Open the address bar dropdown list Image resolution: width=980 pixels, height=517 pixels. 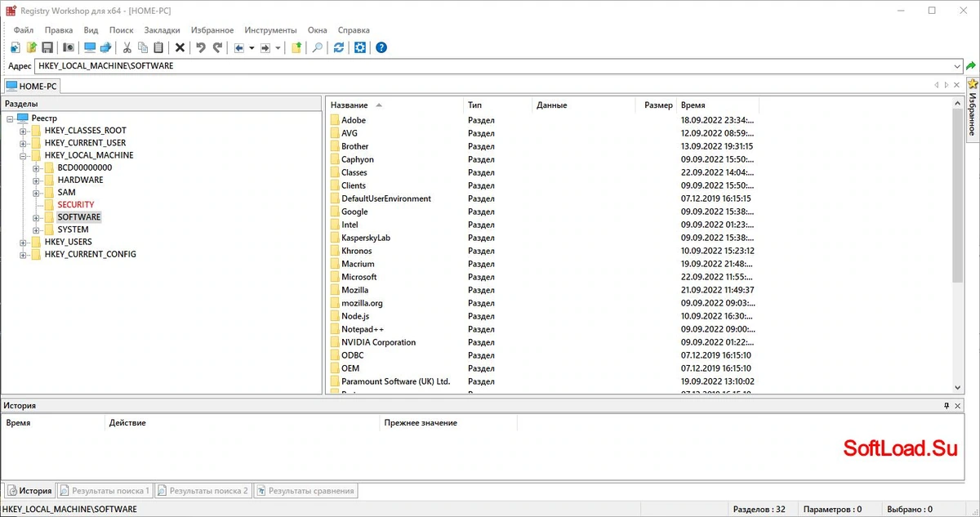point(957,66)
